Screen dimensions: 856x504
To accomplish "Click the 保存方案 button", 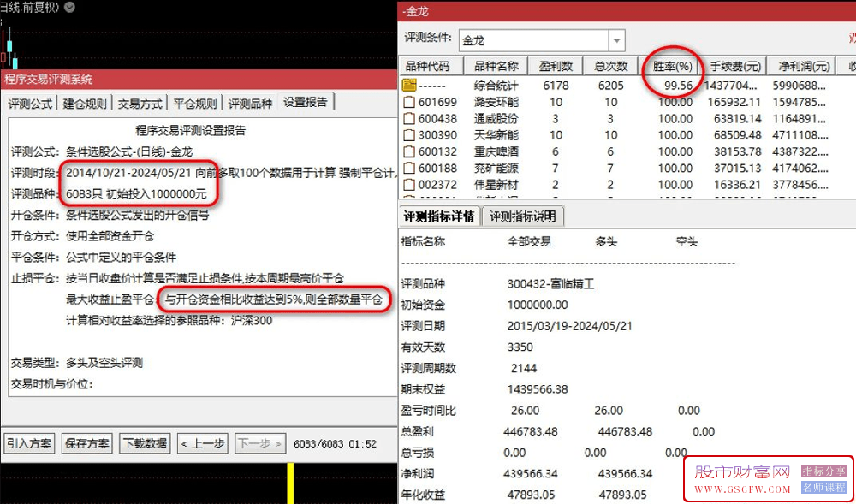I will (x=87, y=443).
